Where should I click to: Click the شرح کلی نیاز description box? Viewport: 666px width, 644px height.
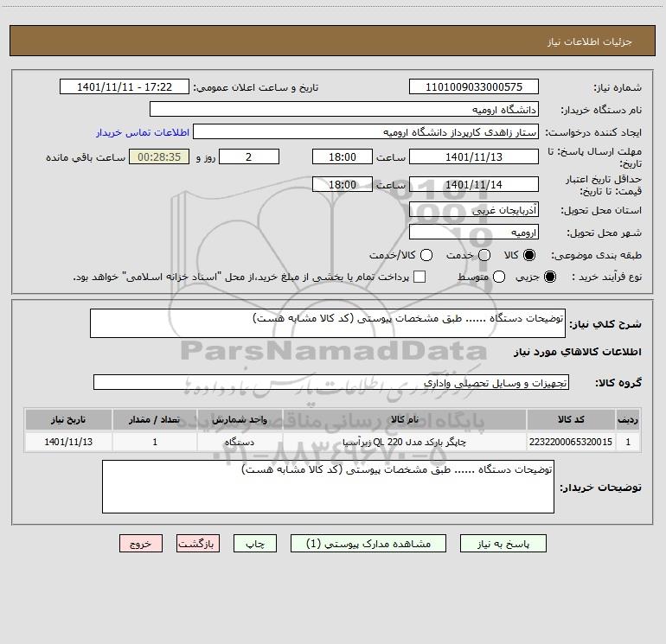pyautogui.click(x=328, y=323)
